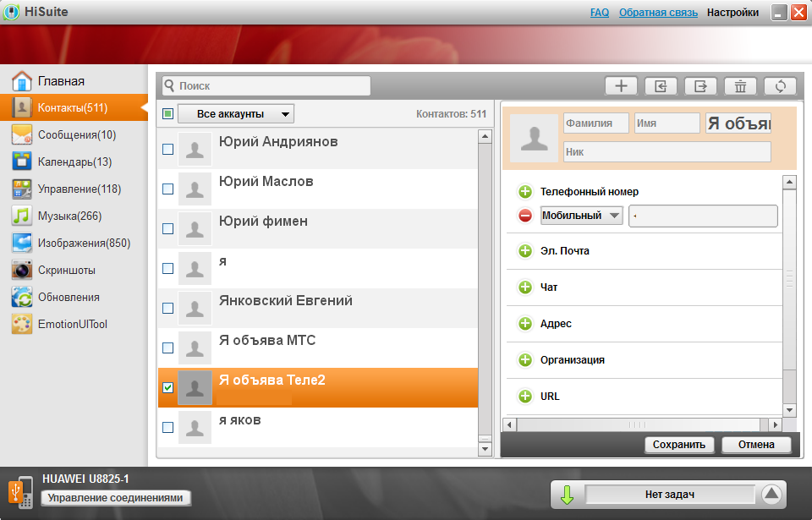Click the refresh contacts icon
This screenshot has width=812, height=520.
[x=781, y=86]
